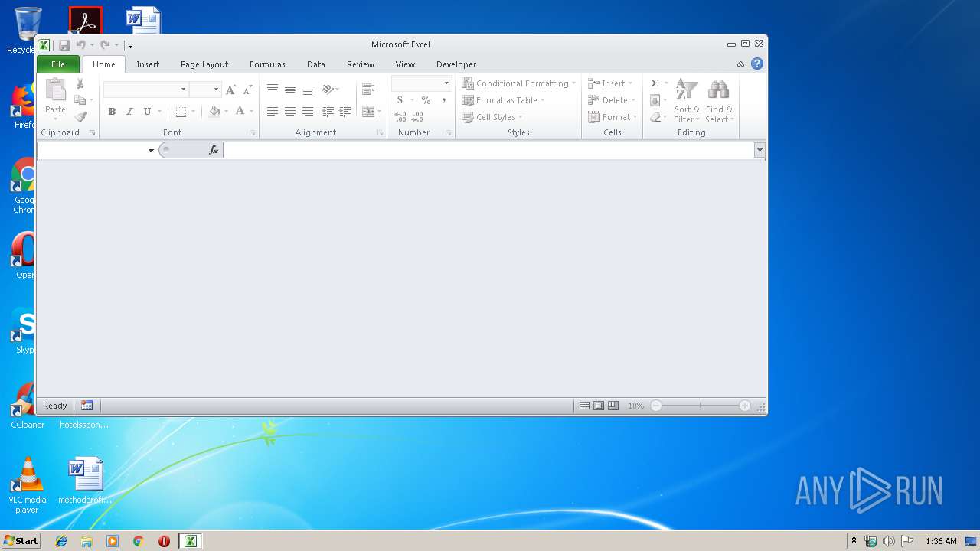Click Increase Indent icon
Viewport: 980px width, 551px height.
(345, 112)
